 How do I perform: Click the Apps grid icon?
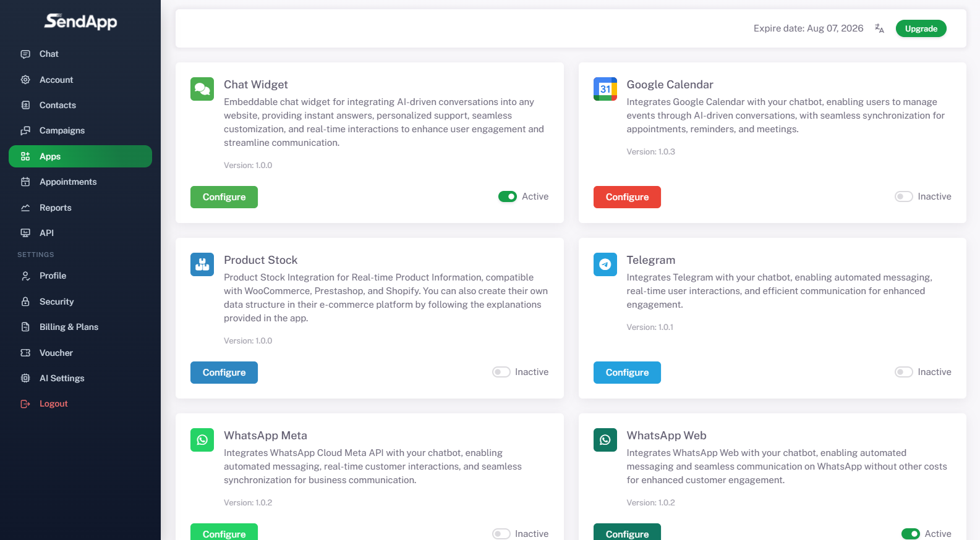point(25,156)
